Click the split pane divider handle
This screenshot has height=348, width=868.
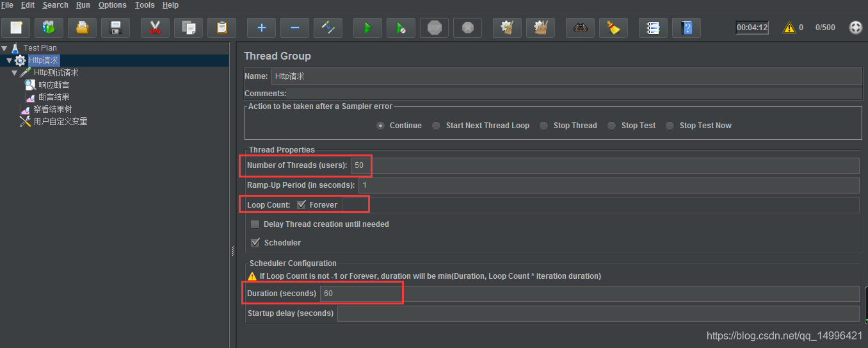[233, 250]
